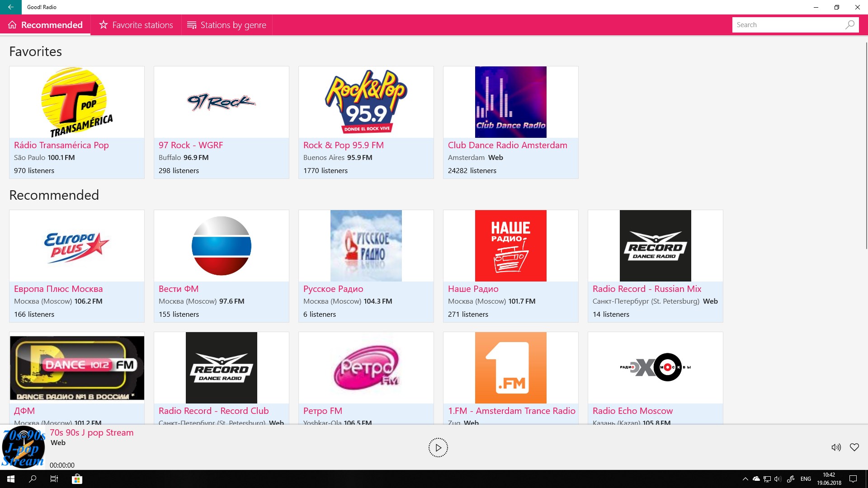Click the Club Dance Radio Amsterdam link
Viewport: 868px width, 488px height.
click(507, 145)
